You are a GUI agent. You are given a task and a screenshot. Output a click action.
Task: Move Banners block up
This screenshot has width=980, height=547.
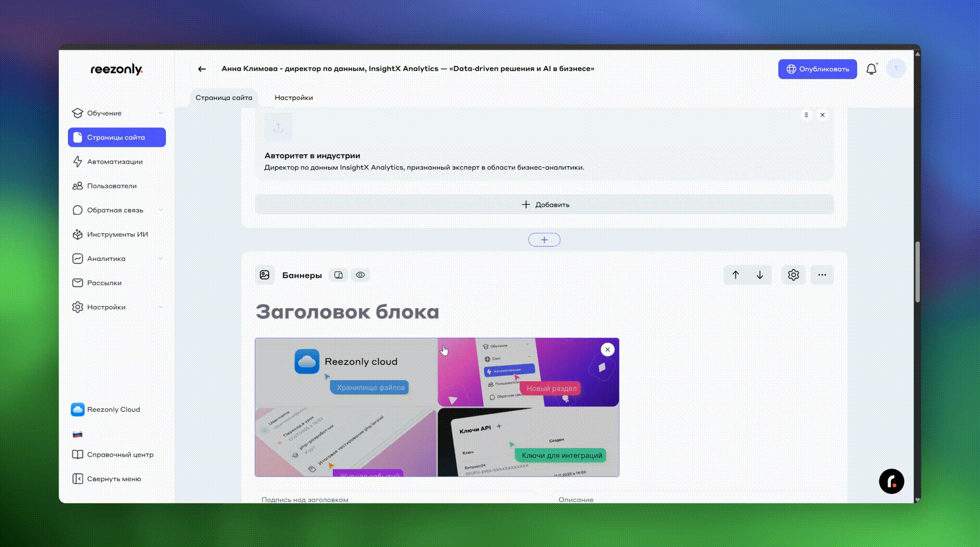[x=736, y=275]
